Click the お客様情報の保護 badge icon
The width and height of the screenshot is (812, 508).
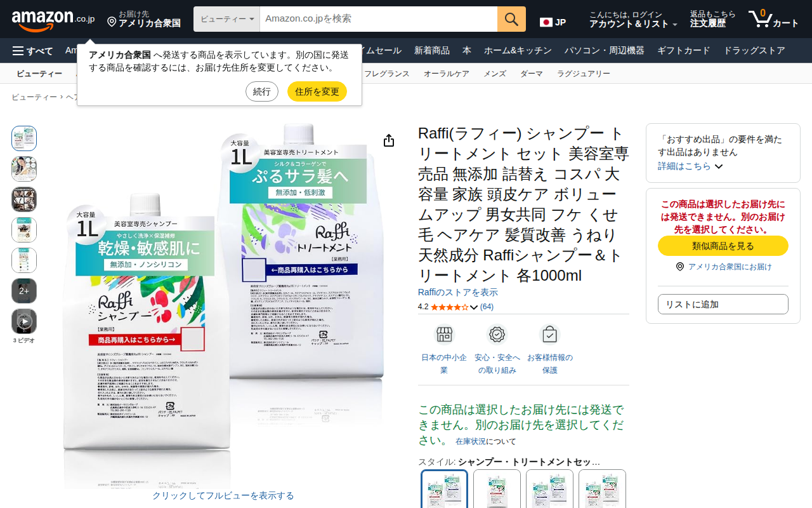coord(549,334)
